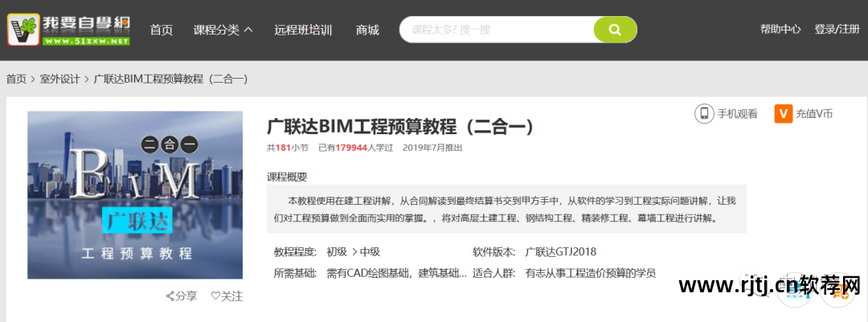
Task: Open the BIM course cover thumbnail
Action: click(135, 195)
